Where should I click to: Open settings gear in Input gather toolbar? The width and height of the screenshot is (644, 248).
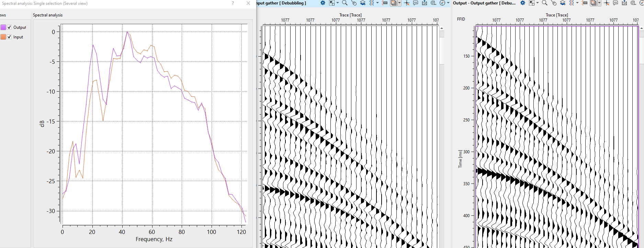pyautogui.click(x=323, y=3)
